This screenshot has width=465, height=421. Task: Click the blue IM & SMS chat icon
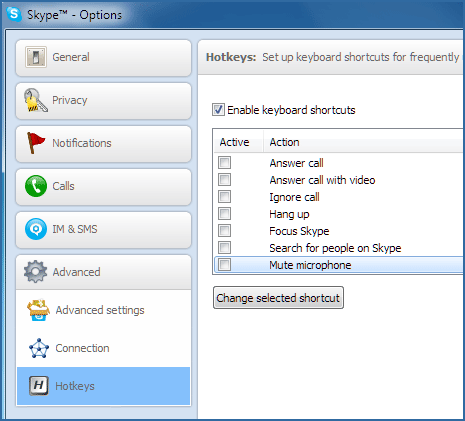click(x=36, y=229)
